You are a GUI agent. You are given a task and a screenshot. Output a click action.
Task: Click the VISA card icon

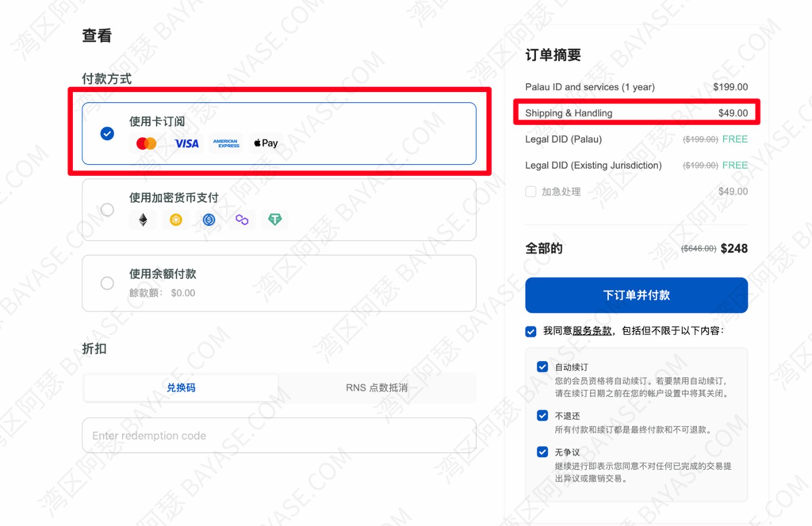point(187,144)
